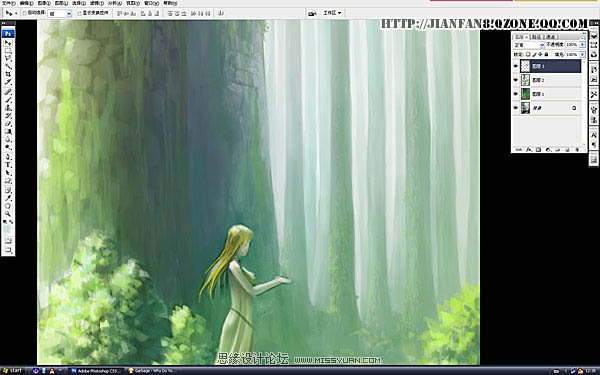The height and width of the screenshot is (375, 600).
Task: Click the 图层 1 layer thumbnail
Action: click(525, 94)
